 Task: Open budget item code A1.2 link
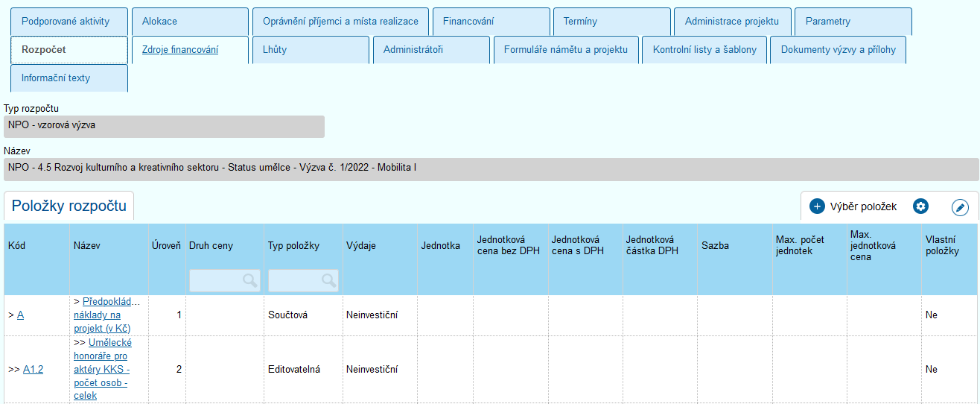(33, 369)
